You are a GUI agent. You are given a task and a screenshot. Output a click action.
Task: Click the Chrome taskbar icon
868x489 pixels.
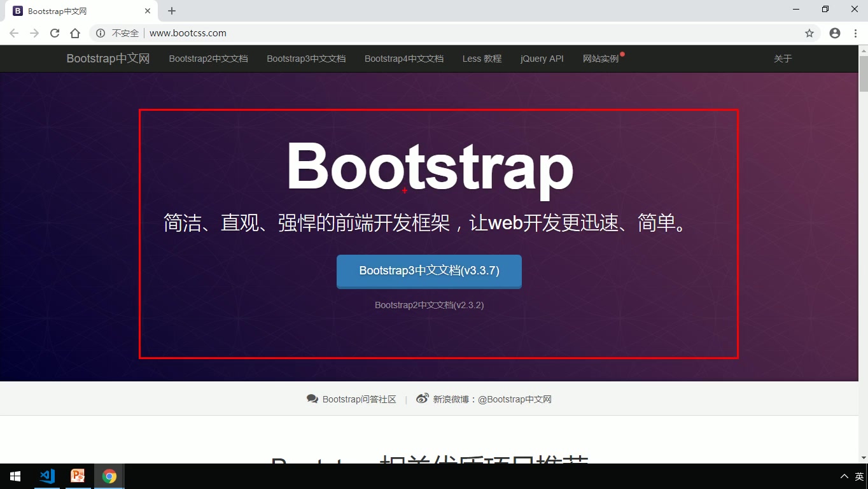[x=109, y=476]
